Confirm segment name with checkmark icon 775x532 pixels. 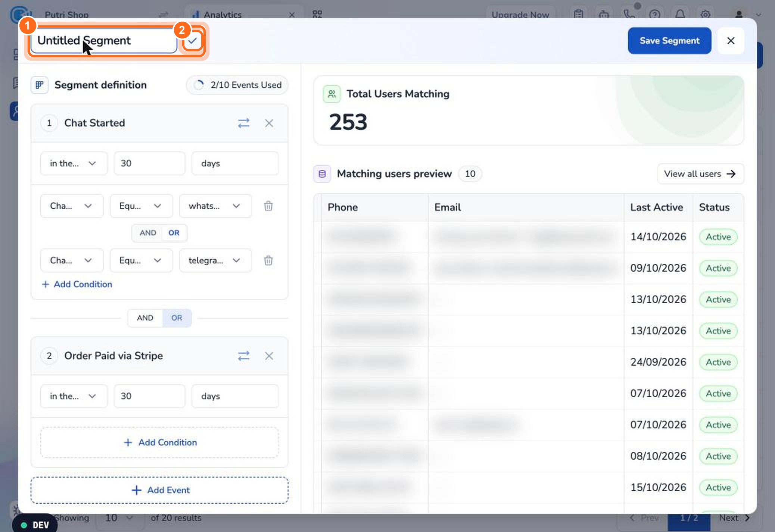click(192, 41)
